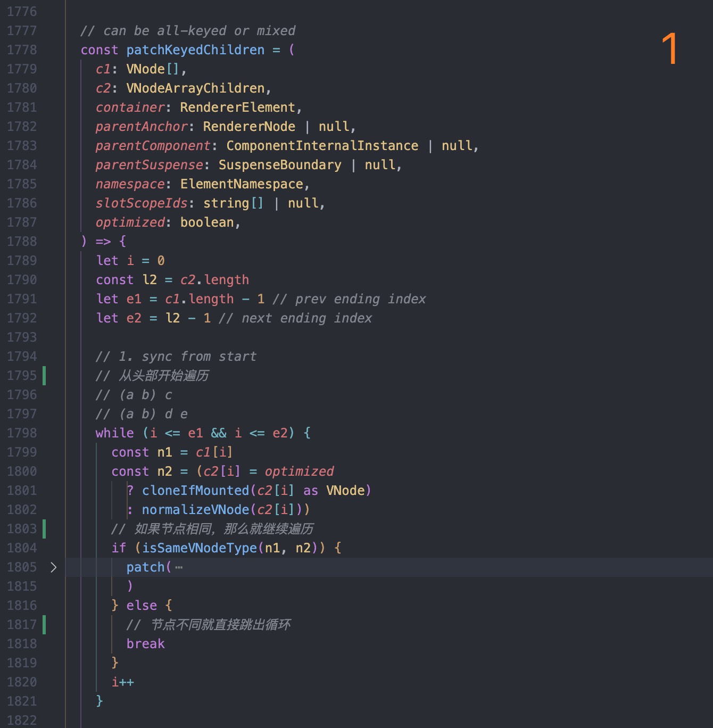The image size is (713, 728).
Task: Click the normalizeVNode function call
Action: (195, 510)
